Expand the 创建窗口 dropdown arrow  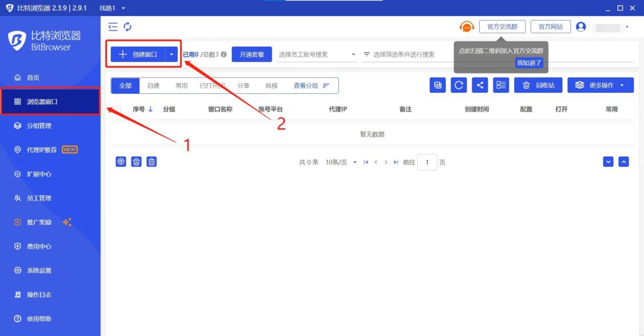click(172, 55)
